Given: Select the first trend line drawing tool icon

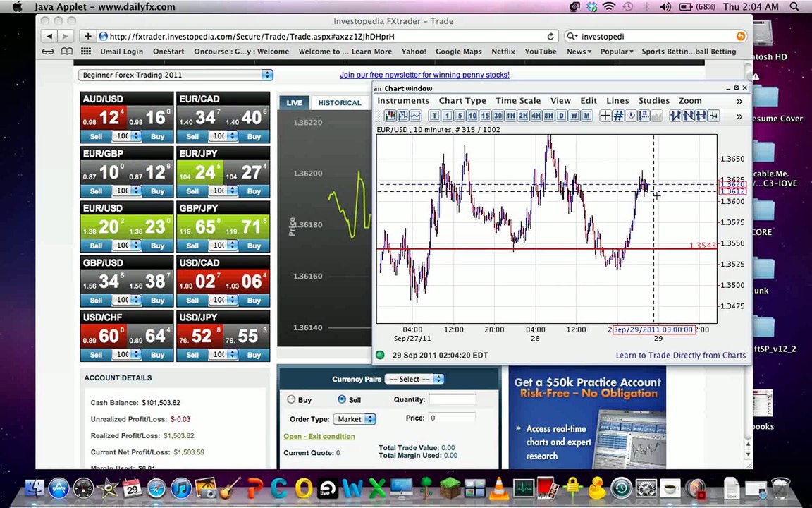Looking at the screenshot, I should (676, 116).
